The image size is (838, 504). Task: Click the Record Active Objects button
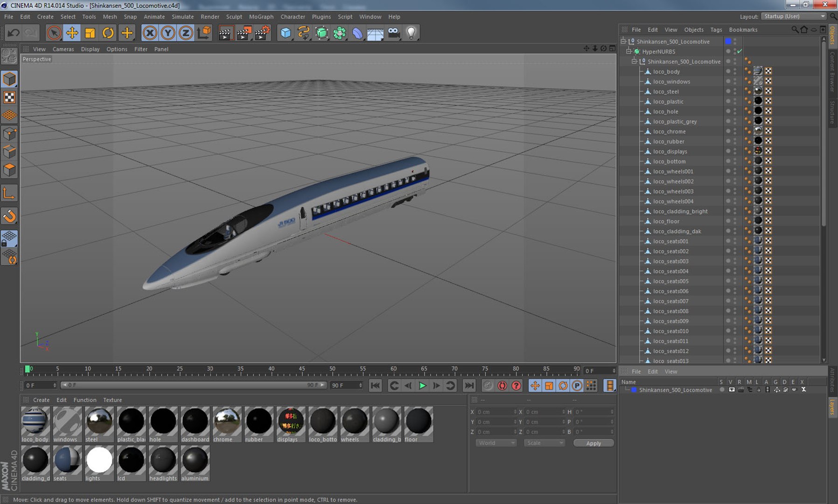488,385
